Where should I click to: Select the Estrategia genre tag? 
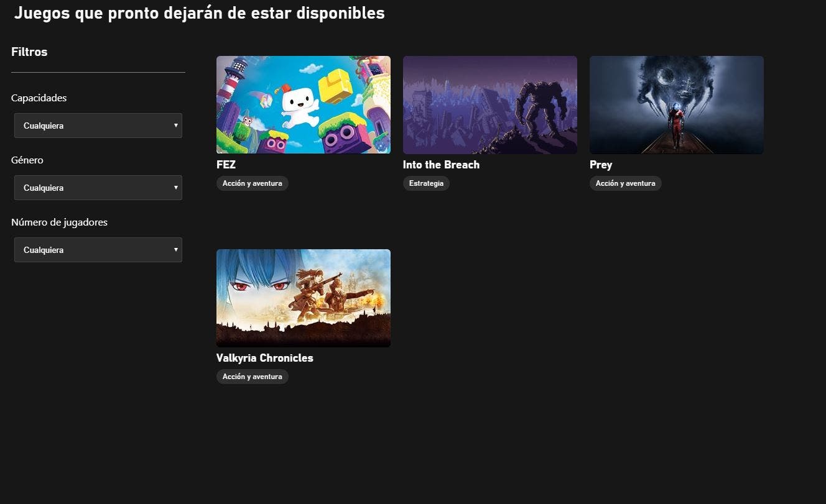click(426, 183)
